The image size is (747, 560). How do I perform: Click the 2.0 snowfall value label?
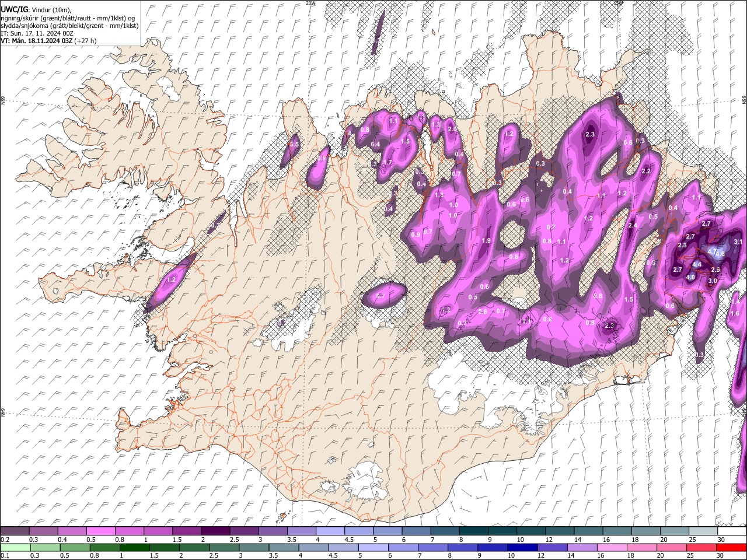tap(451, 129)
